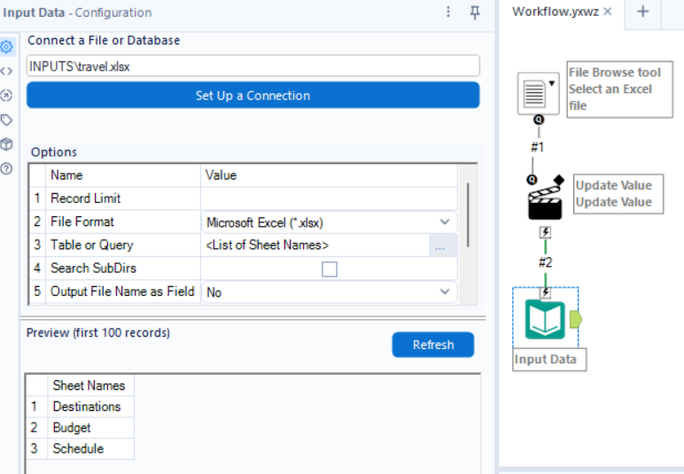The image size is (684, 474).
Task: Close the Workflow.yxwz tab
Action: 607,12
